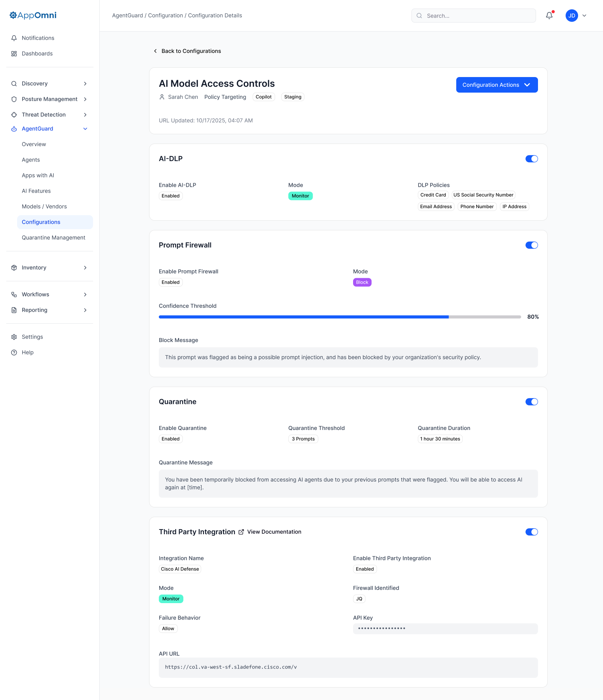Click the person icon beside Sarah Chen
Screen dimensions: 603x700
tap(162, 97)
